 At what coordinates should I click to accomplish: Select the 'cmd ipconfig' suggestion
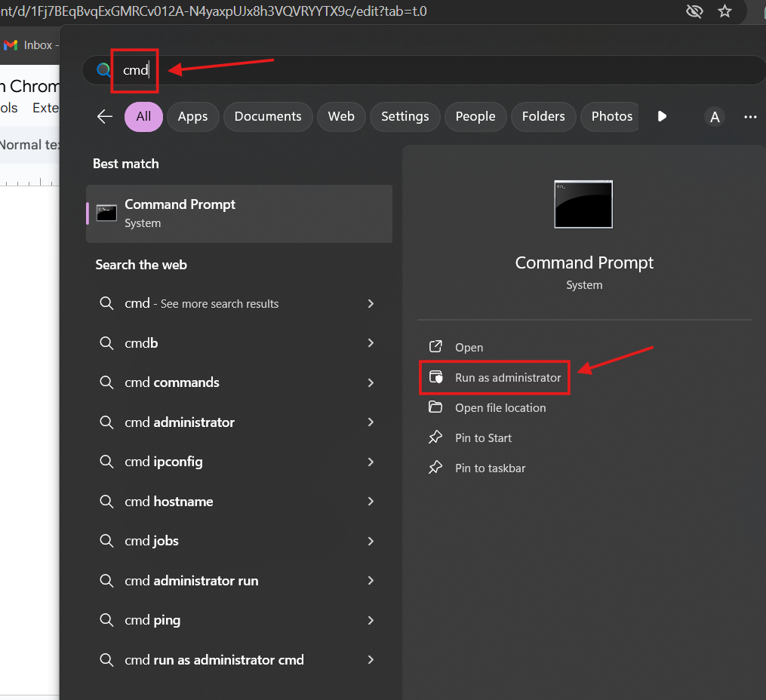[x=239, y=462]
